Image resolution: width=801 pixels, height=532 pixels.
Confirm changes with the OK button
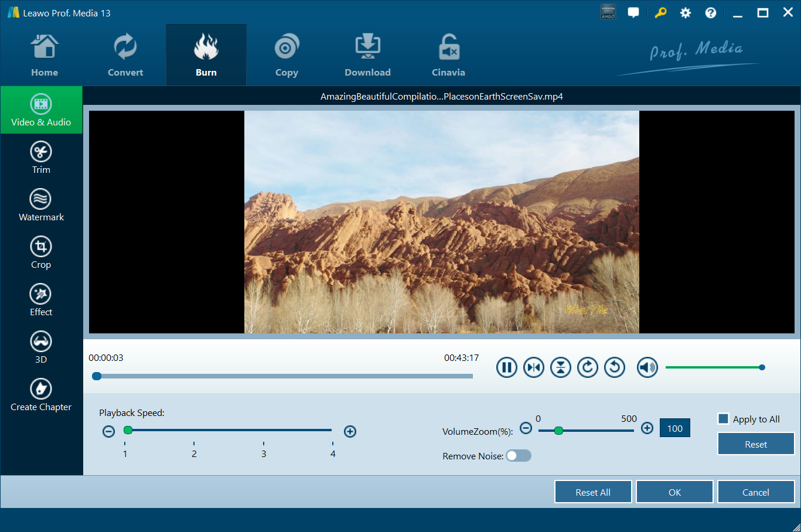pos(674,492)
